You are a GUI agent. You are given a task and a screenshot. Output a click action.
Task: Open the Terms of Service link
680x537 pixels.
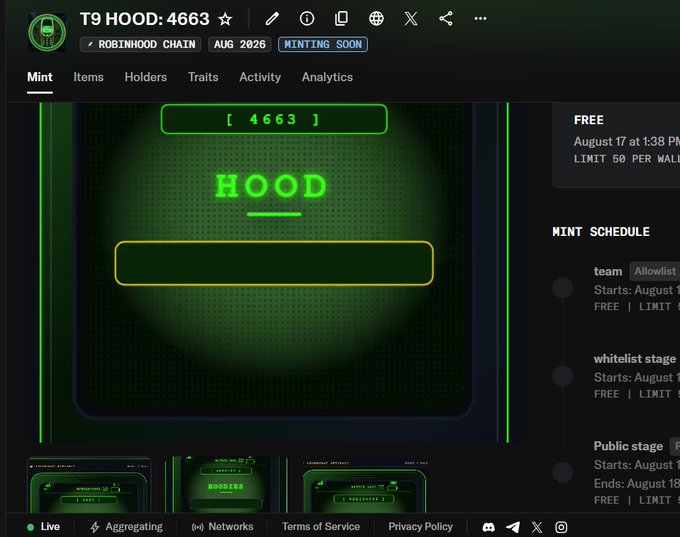pos(321,527)
